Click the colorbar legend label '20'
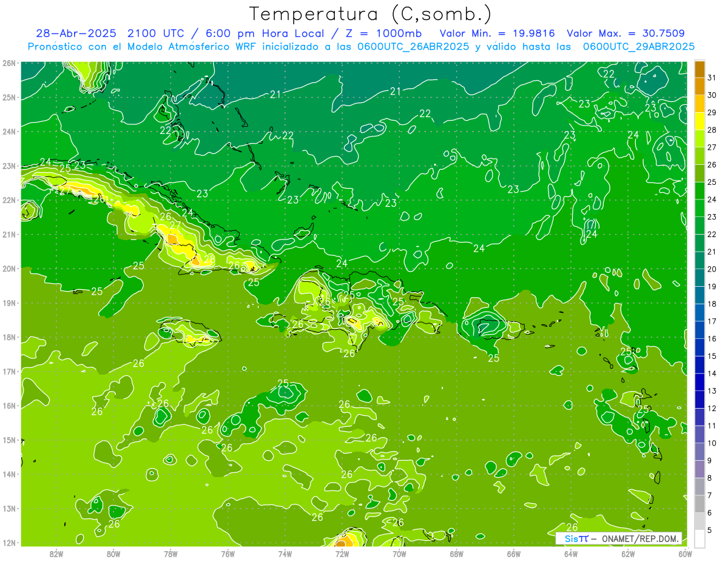Screen dimensions: 728x562 (712, 269)
